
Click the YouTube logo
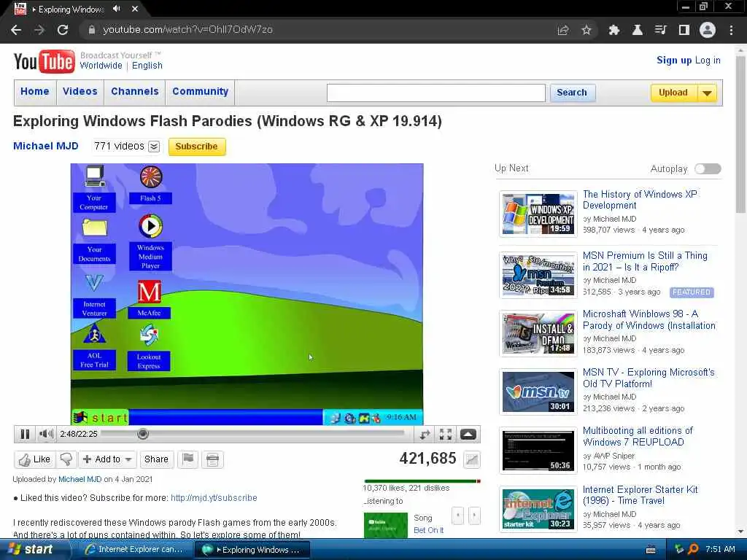(x=44, y=61)
